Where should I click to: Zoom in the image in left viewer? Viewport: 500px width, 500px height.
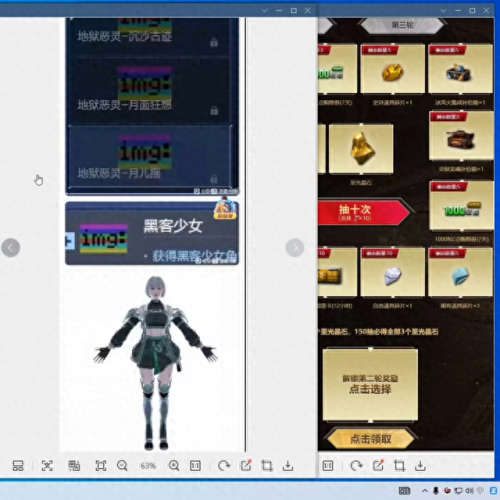click(174, 466)
